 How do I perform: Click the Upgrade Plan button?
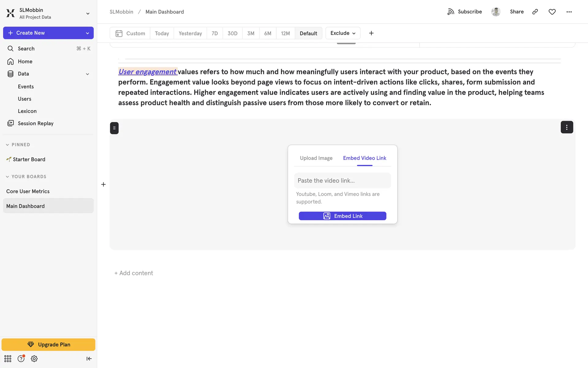48,344
